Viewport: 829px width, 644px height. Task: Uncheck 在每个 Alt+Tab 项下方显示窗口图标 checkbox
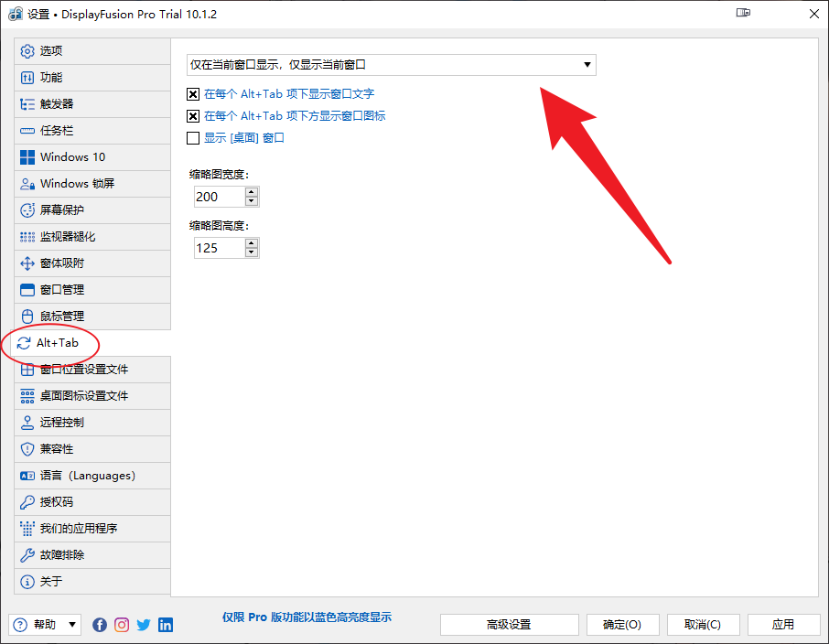[193, 116]
